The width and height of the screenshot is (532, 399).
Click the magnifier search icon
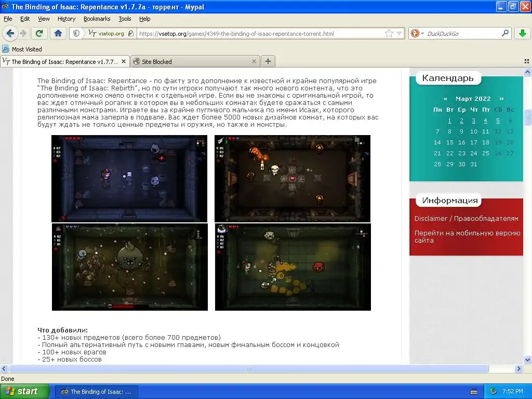pyautogui.click(x=505, y=33)
